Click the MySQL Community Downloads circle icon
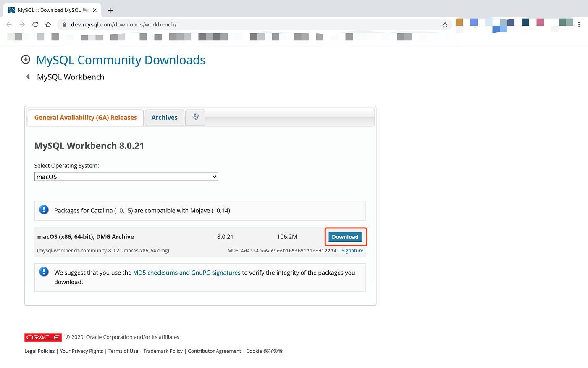 click(26, 60)
